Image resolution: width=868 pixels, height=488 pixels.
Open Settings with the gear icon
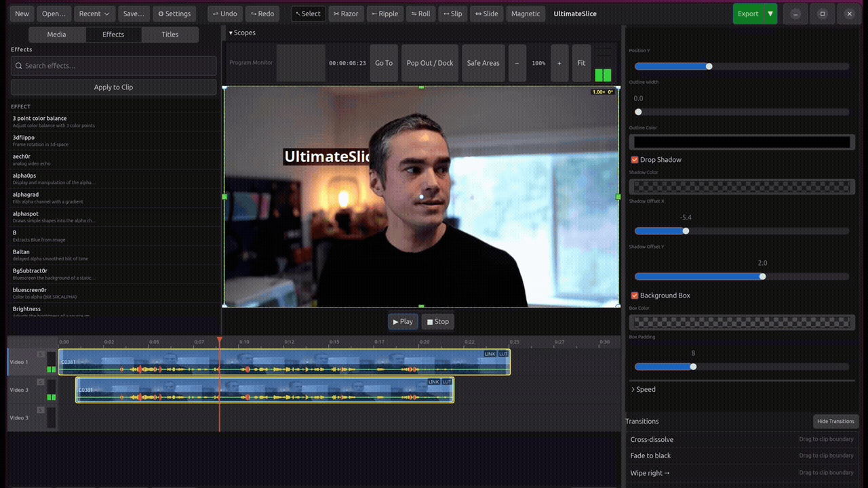(174, 14)
